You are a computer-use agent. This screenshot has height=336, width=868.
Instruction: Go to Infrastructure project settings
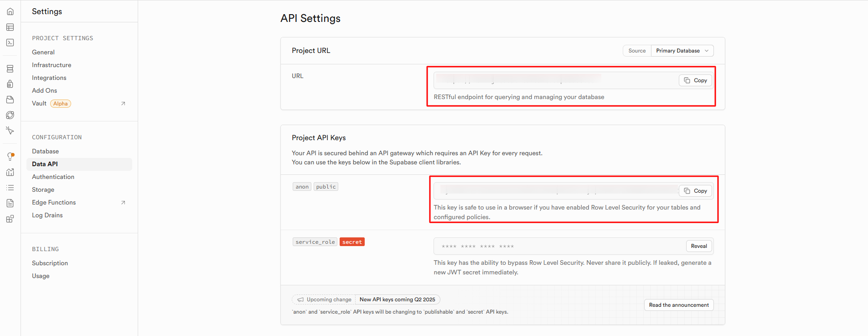tap(52, 65)
